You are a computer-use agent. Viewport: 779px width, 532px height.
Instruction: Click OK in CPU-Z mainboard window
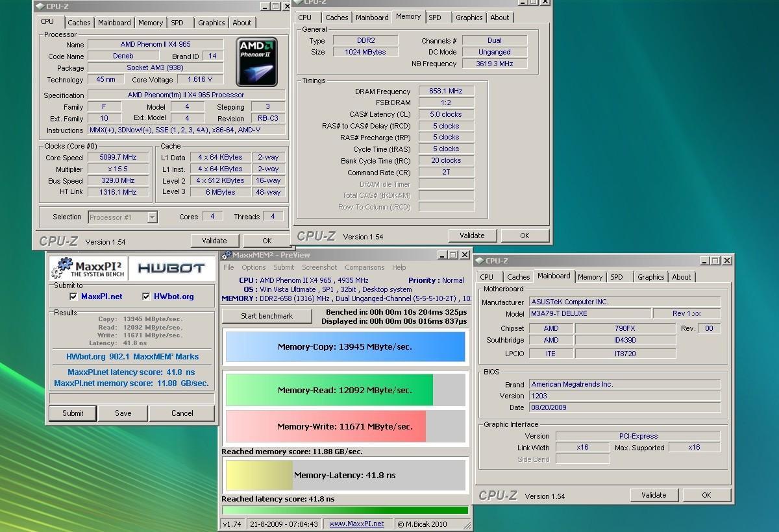(706, 495)
